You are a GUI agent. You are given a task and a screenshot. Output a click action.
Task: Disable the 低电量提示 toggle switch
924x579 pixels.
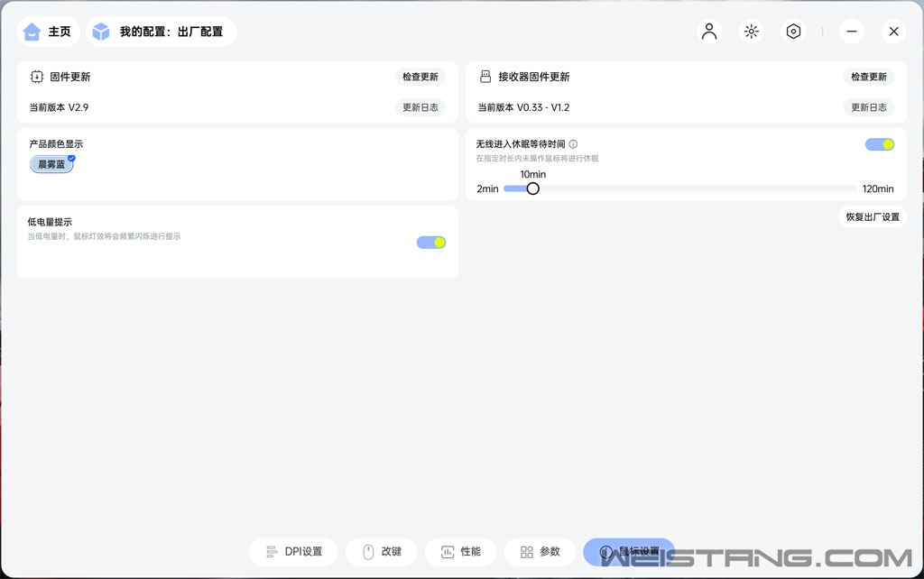431,242
